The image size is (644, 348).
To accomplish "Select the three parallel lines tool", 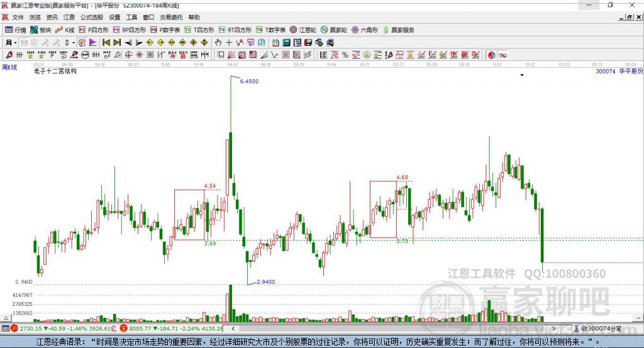I will [307, 55].
